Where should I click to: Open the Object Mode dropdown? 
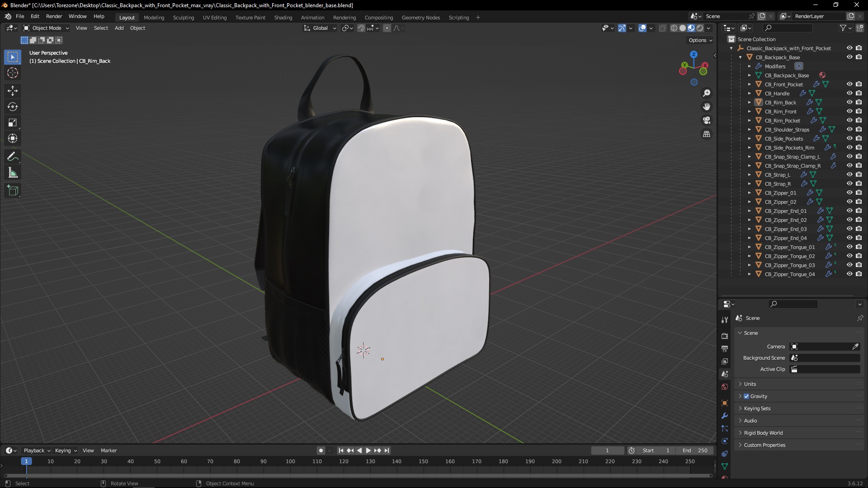coord(46,28)
